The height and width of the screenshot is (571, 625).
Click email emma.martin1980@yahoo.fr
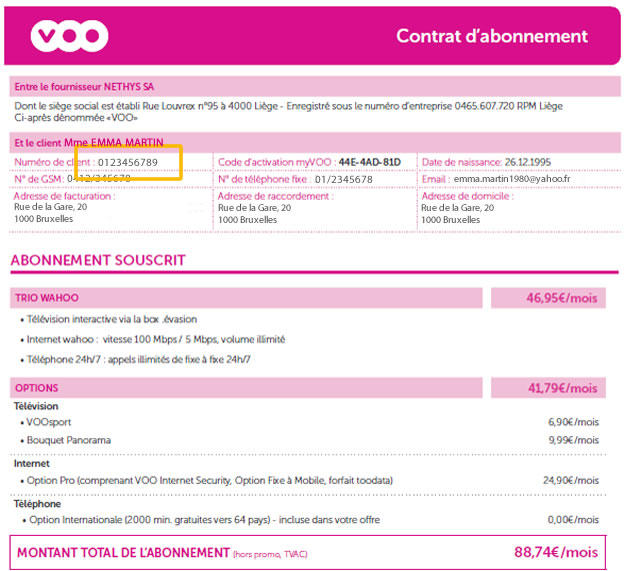(x=512, y=179)
